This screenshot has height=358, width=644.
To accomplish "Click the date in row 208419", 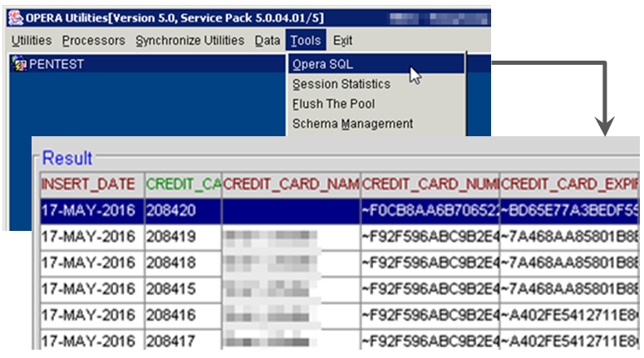I will point(92,237).
